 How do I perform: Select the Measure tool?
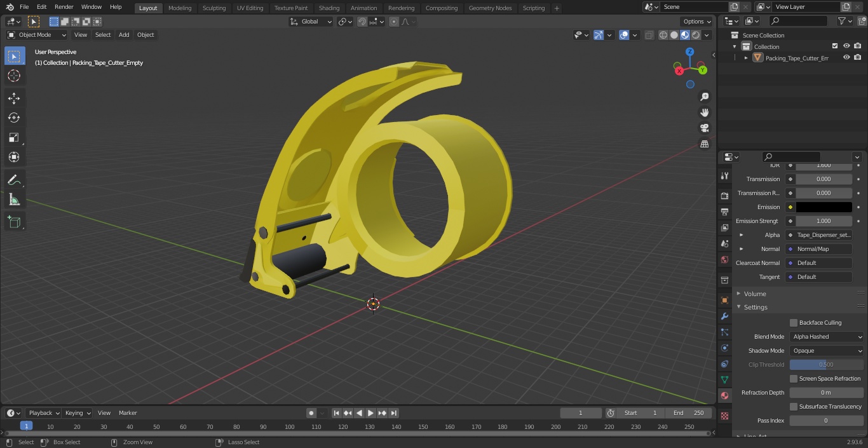[14, 200]
